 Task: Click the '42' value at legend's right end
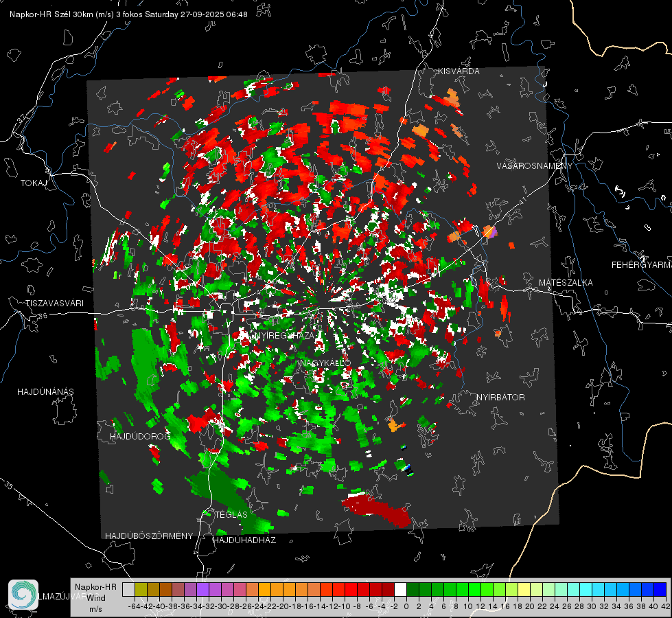(x=665, y=607)
